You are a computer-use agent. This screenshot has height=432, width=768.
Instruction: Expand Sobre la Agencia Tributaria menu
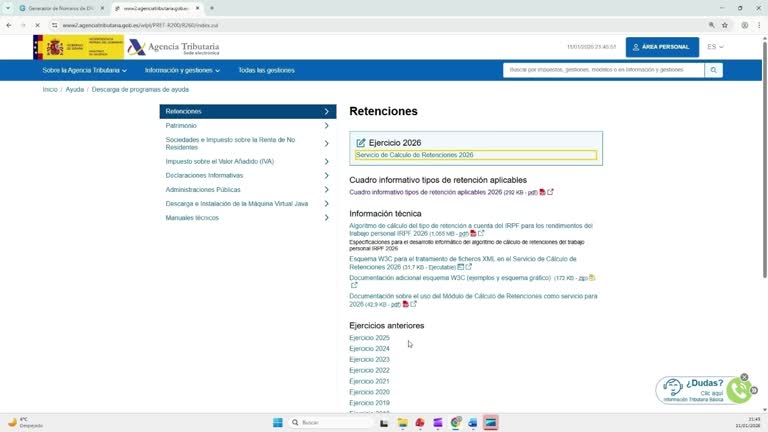pyautogui.click(x=84, y=71)
